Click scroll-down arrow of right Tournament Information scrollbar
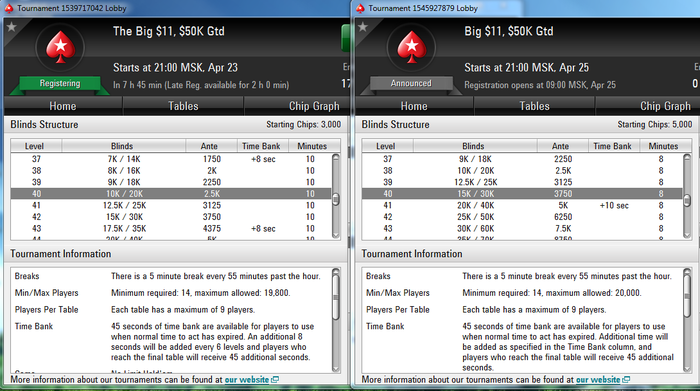The image size is (700, 391). (x=687, y=368)
